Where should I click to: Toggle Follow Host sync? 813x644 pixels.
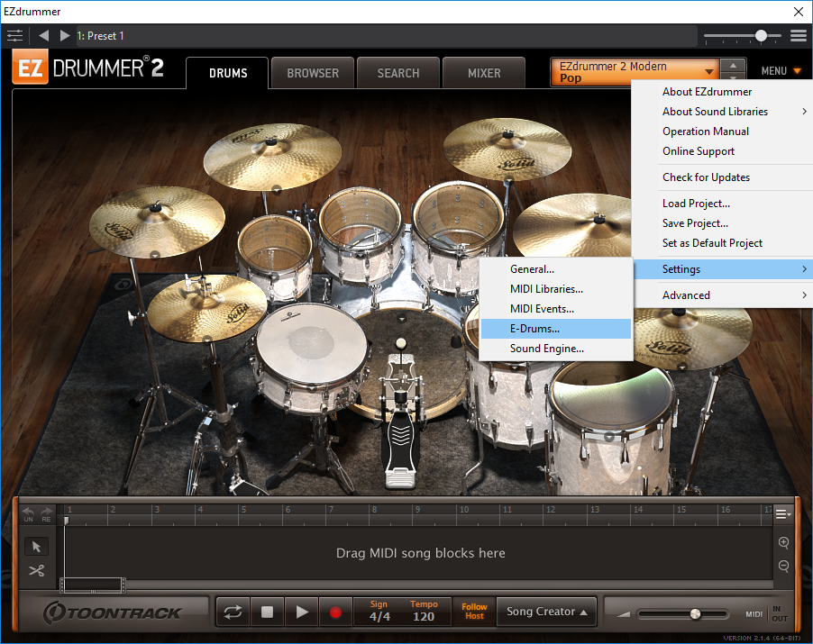pos(474,612)
